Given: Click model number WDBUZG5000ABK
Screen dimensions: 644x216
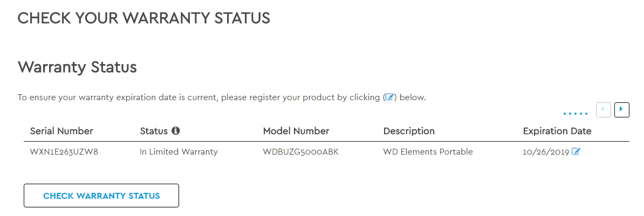Looking at the screenshot, I should pos(301,152).
